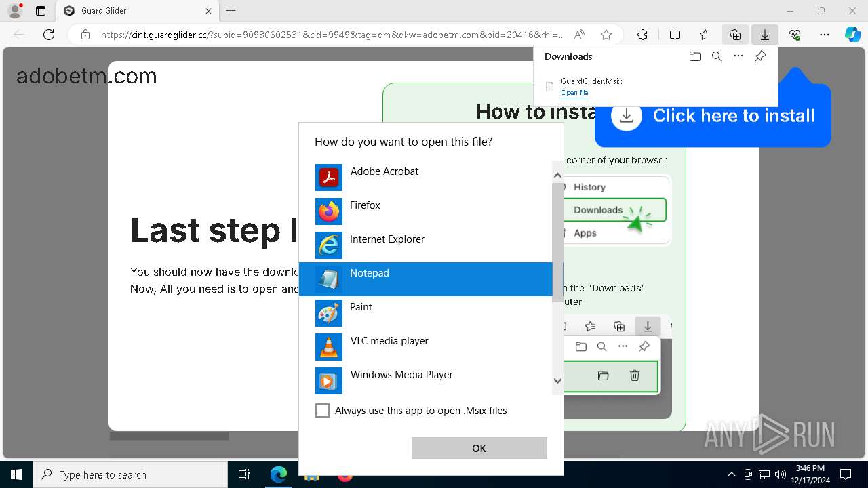The image size is (868, 488).
Task: Toggle the Downloads toolbar button
Action: coord(765,35)
